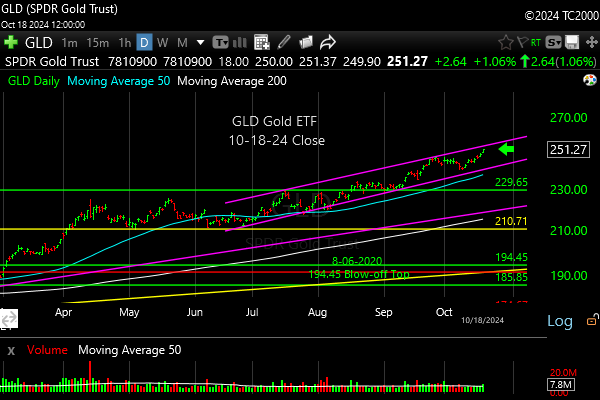600x400 pixels.
Task: Click the 20.0M volume axis label
Action: (563, 372)
